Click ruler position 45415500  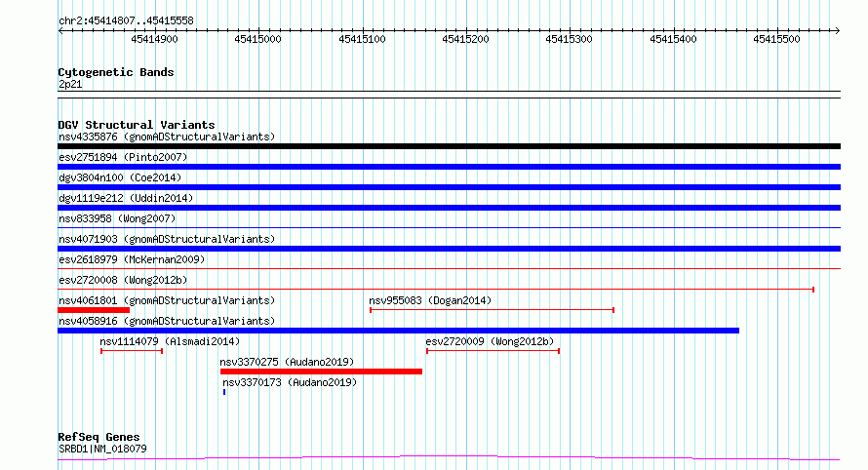[776, 39]
